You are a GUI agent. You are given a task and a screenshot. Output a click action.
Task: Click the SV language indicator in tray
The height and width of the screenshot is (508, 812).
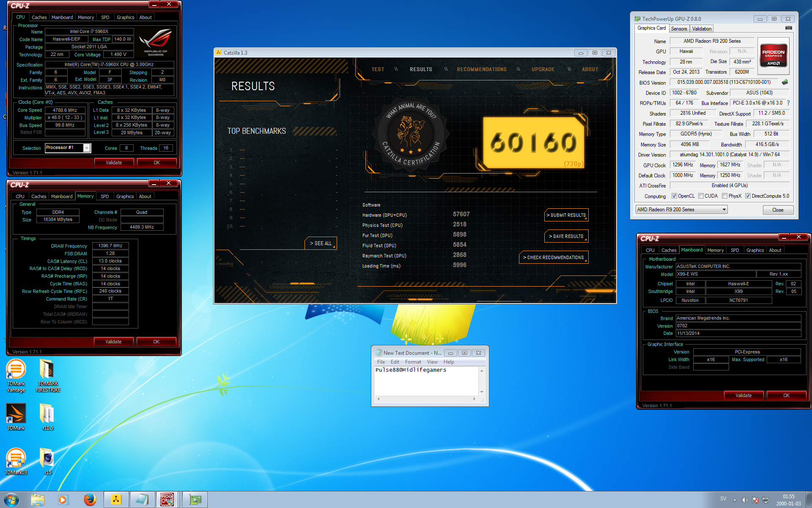723,499
